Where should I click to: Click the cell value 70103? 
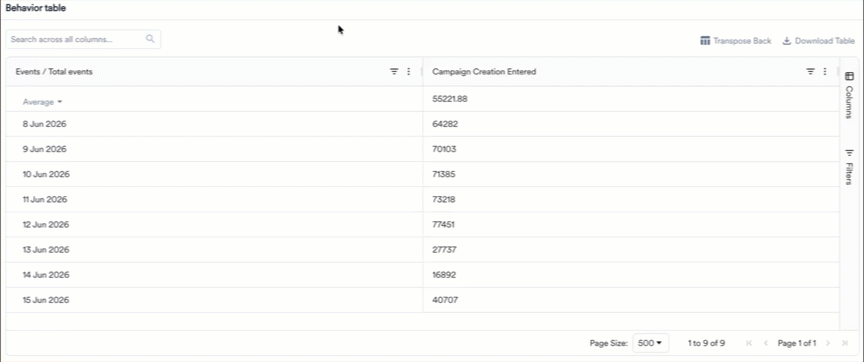click(445, 149)
